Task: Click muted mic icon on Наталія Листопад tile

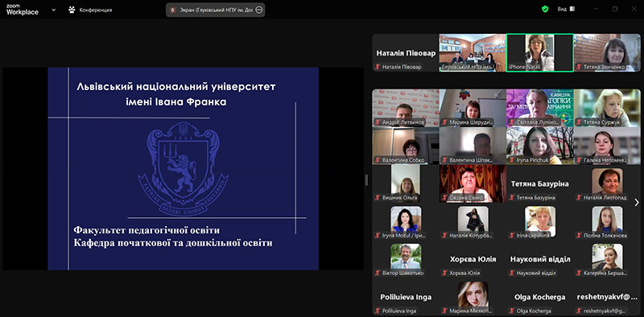Action: (578, 197)
